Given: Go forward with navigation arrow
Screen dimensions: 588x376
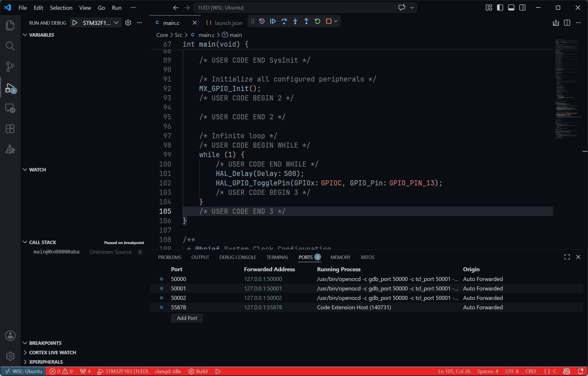Looking at the screenshot, I should coord(187,8).
